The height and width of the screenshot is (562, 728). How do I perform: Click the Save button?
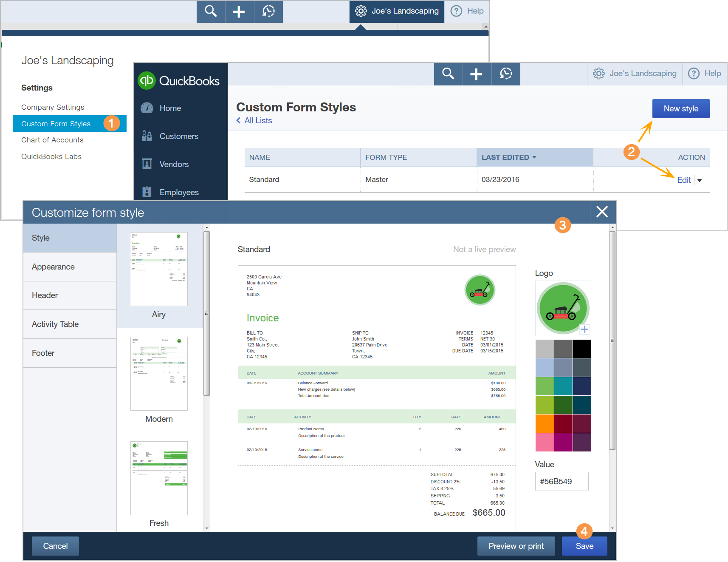click(584, 546)
